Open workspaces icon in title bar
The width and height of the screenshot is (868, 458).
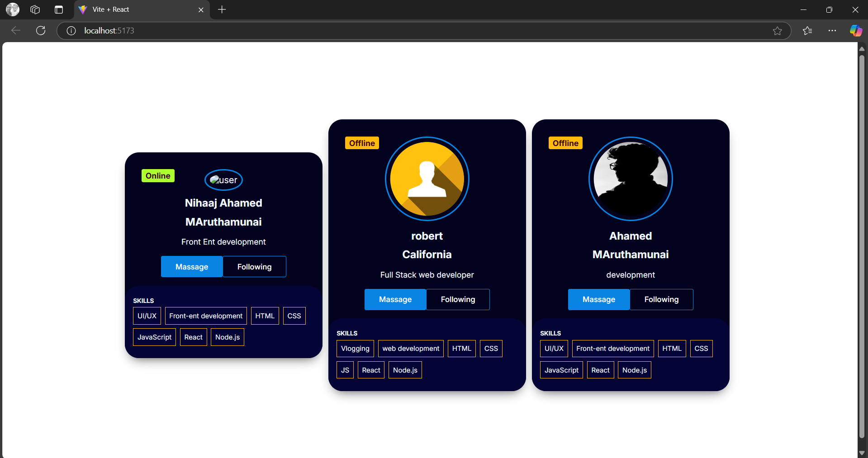35,9
